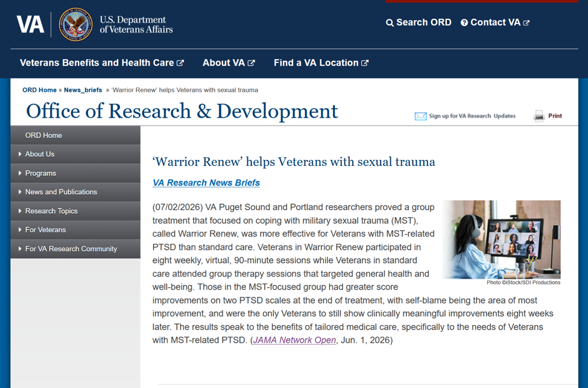The image size is (588, 388).
Task: Click the Search ORD magnifier icon
Action: tap(390, 23)
